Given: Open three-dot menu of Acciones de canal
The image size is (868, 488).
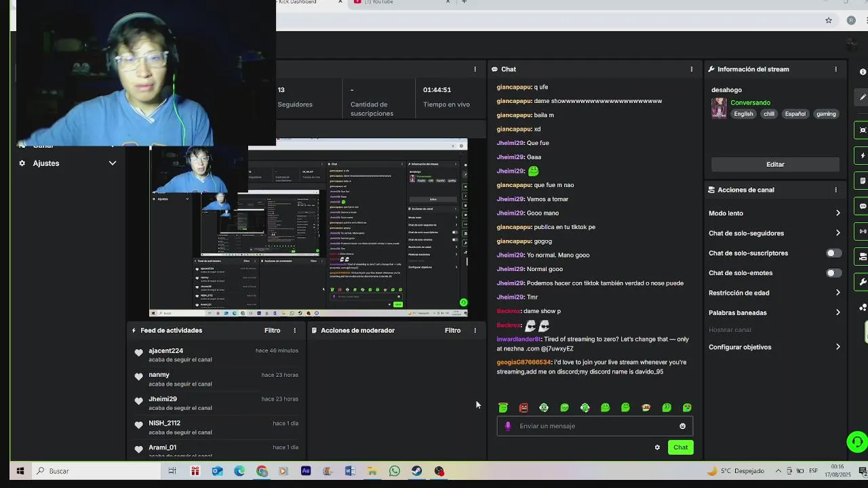Looking at the screenshot, I should 835,190.
